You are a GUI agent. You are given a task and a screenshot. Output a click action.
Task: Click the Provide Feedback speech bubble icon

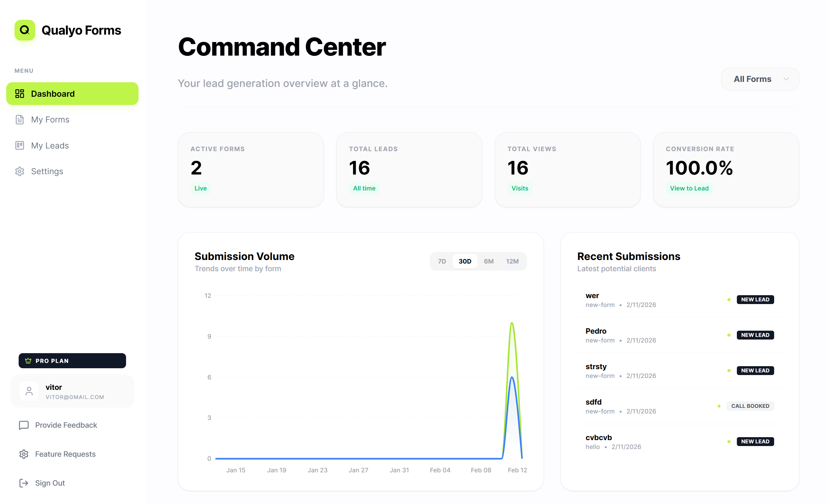pyautogui.click(x=23, y=425)
